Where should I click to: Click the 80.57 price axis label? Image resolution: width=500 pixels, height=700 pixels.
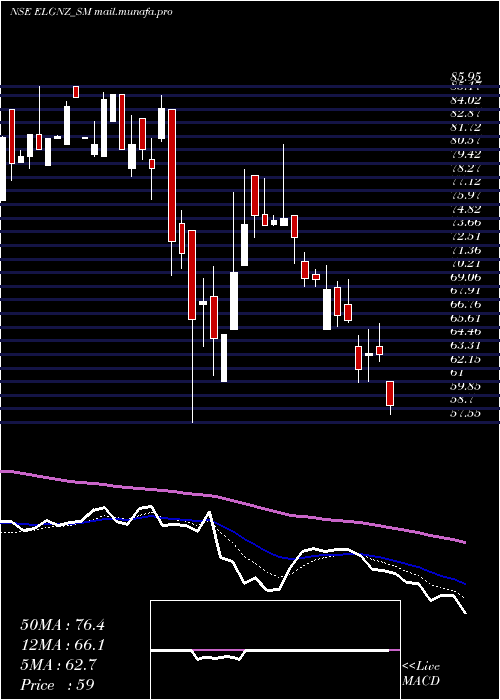coord(465,141)
